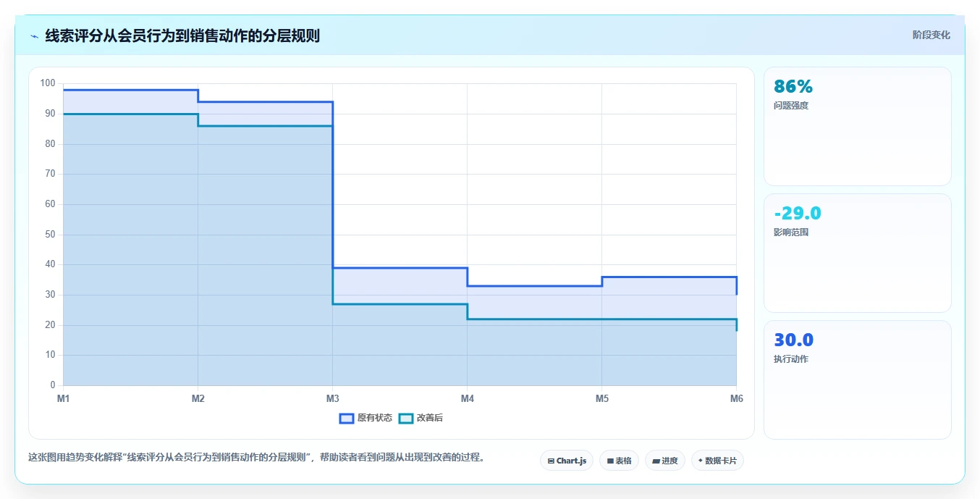
Task: Click the 数据卡片 tag
Action: coord(717,461)
